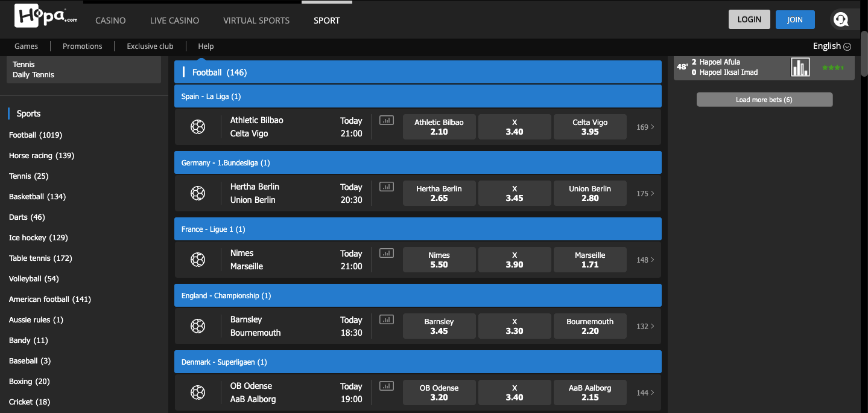Select Football (1019) in Sports list

coord(36,135)
